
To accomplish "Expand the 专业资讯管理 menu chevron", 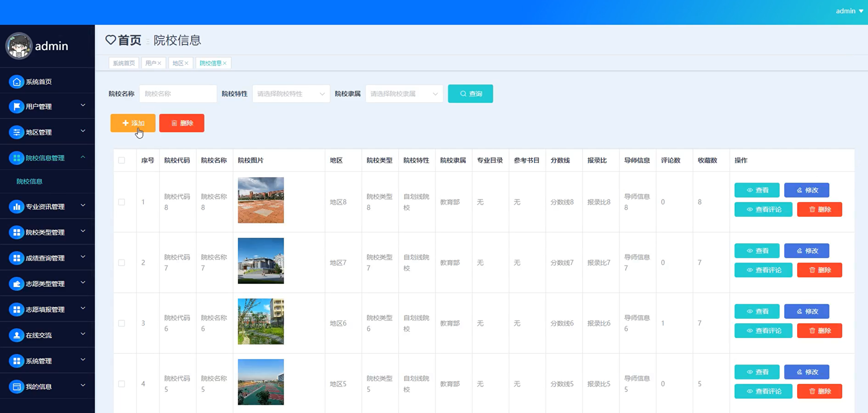I will (x=83, y=205).
